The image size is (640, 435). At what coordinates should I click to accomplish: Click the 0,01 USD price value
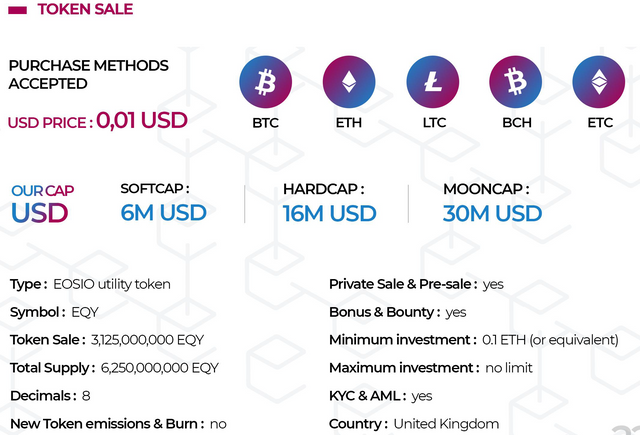click(x=141, y=121)
